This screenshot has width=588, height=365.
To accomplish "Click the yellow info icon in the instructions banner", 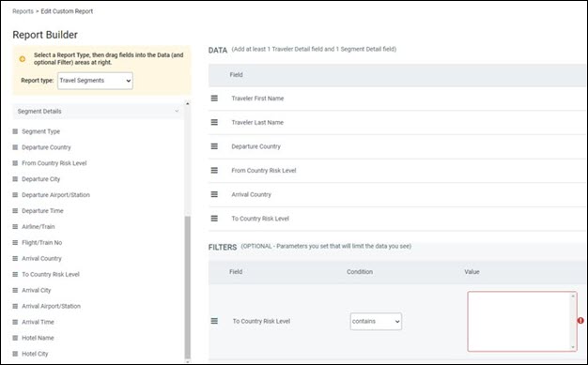I will pyautogui.click(x=23, y=59).
